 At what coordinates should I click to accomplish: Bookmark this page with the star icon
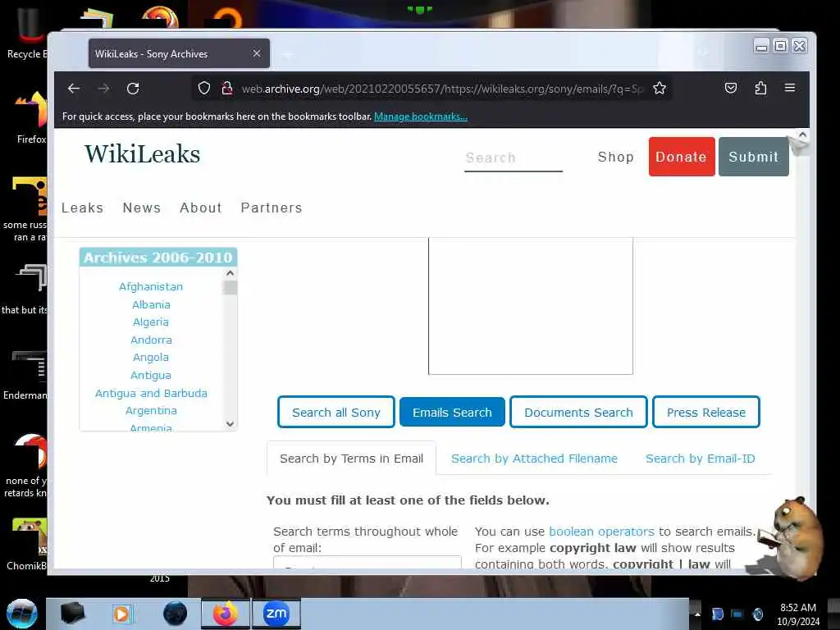coord(660,88)
